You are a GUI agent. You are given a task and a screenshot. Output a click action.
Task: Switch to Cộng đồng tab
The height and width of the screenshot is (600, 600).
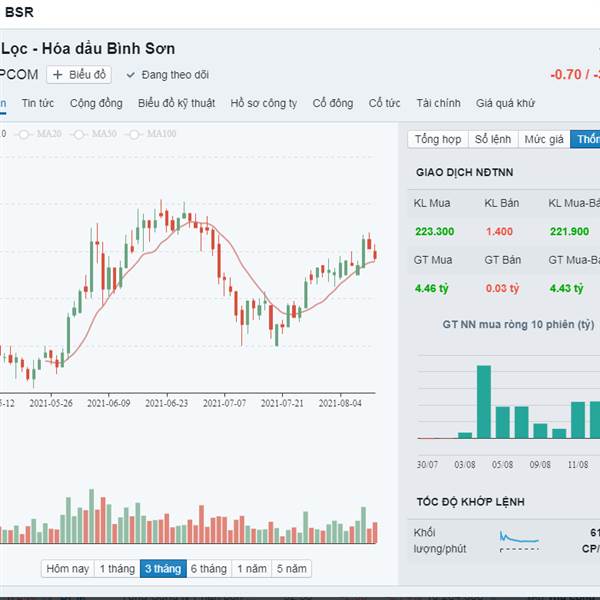[96, 103]
